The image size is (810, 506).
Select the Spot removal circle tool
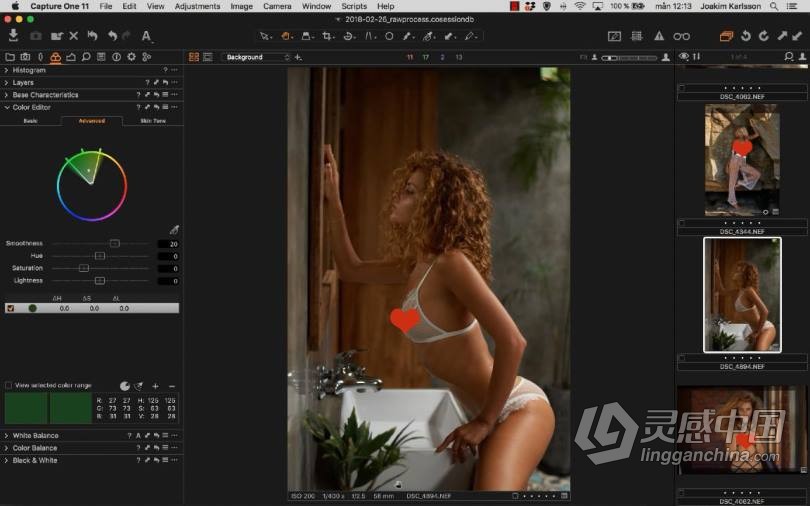coord(389,36)
